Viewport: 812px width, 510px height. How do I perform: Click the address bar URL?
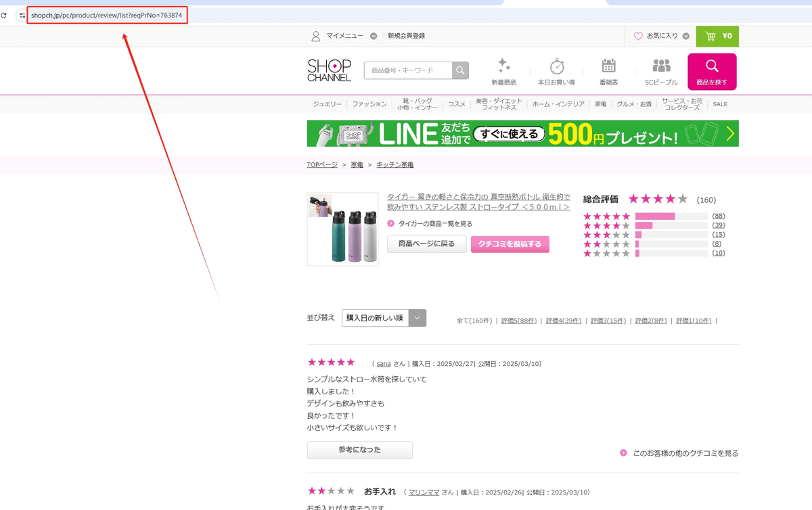click(x=106, y=15)
